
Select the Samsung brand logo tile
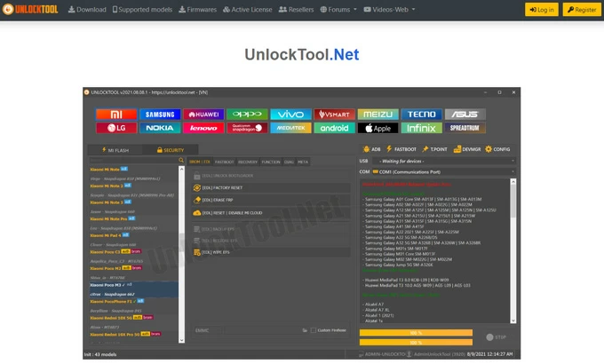pos(160,115)
